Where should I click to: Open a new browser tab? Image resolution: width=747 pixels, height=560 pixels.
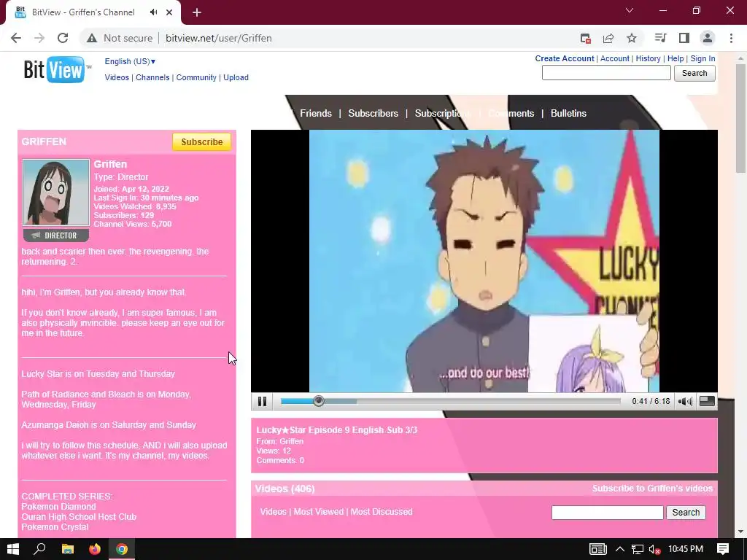(x=197, y=12)
